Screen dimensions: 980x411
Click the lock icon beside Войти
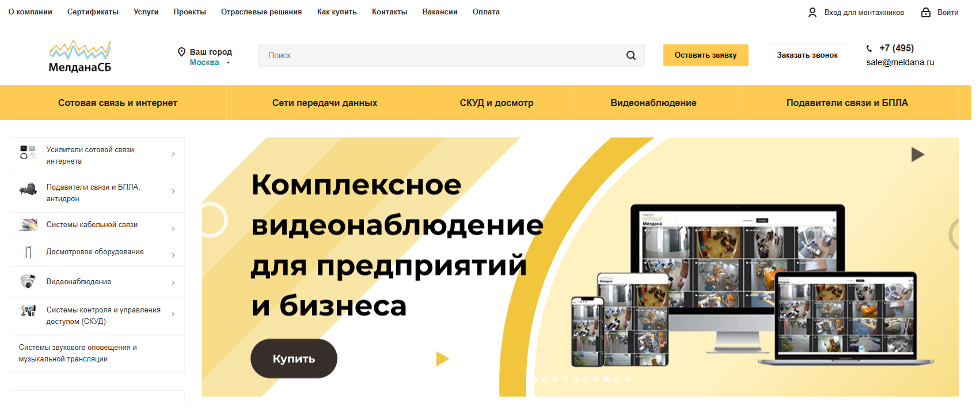926,12
